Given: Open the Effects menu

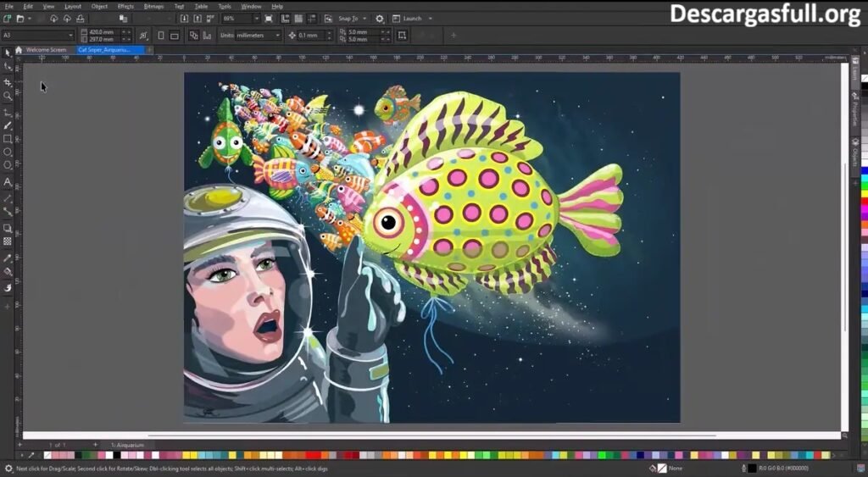Looking at the screenshot, I should [x=125, y=6].
